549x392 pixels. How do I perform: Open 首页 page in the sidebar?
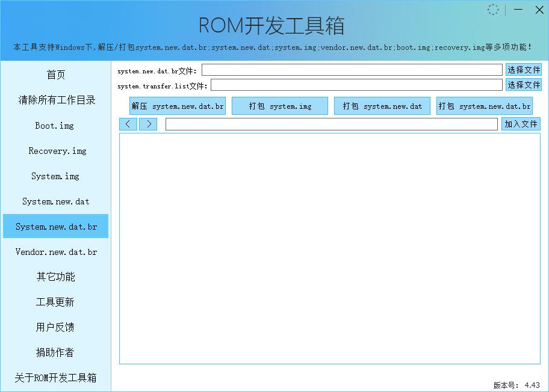point(54,75)
